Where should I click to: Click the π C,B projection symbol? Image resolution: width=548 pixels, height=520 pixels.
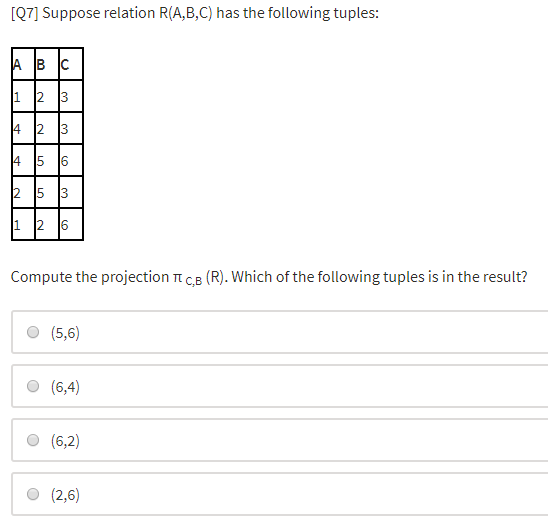tap(188, 279)
